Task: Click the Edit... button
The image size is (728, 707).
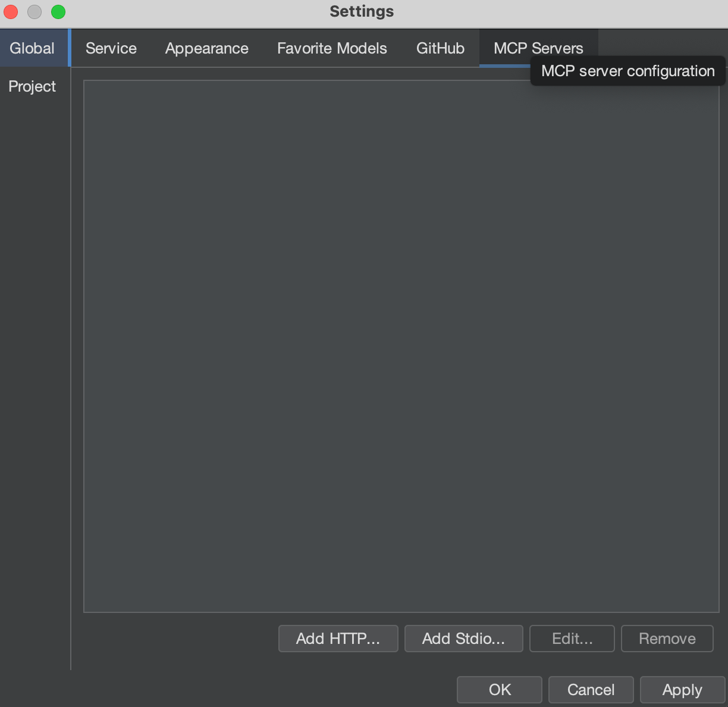Action: coord(572,639)
